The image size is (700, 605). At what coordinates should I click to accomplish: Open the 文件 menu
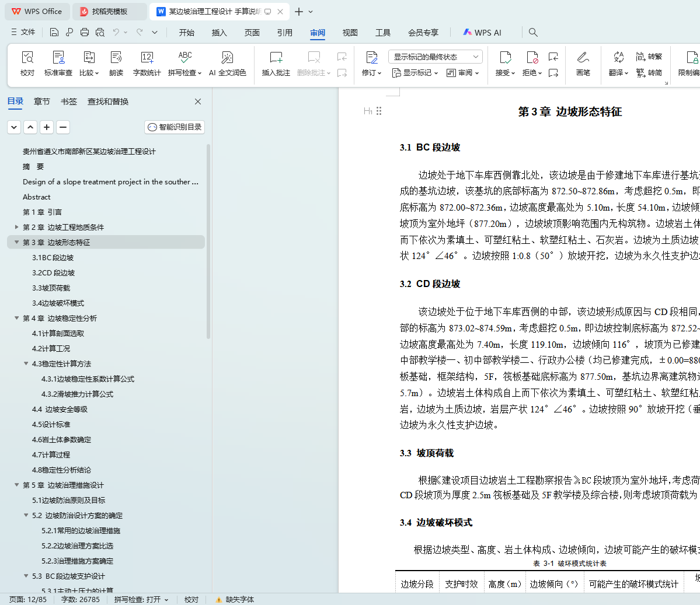(x=23, y=32)
